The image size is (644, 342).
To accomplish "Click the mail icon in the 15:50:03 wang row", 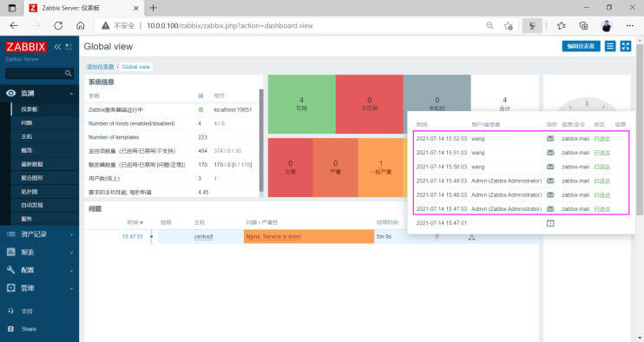I will (550, 167).
